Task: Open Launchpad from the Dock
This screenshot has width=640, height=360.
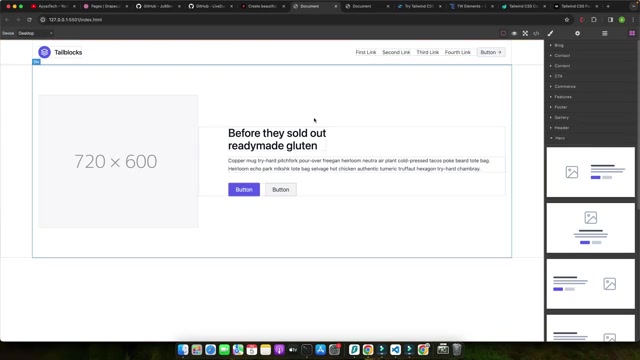Action: coord(197,350)
